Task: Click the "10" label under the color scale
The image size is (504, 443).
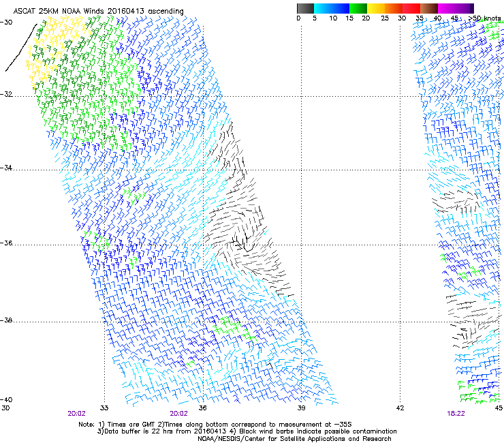Action: point(333,18)
